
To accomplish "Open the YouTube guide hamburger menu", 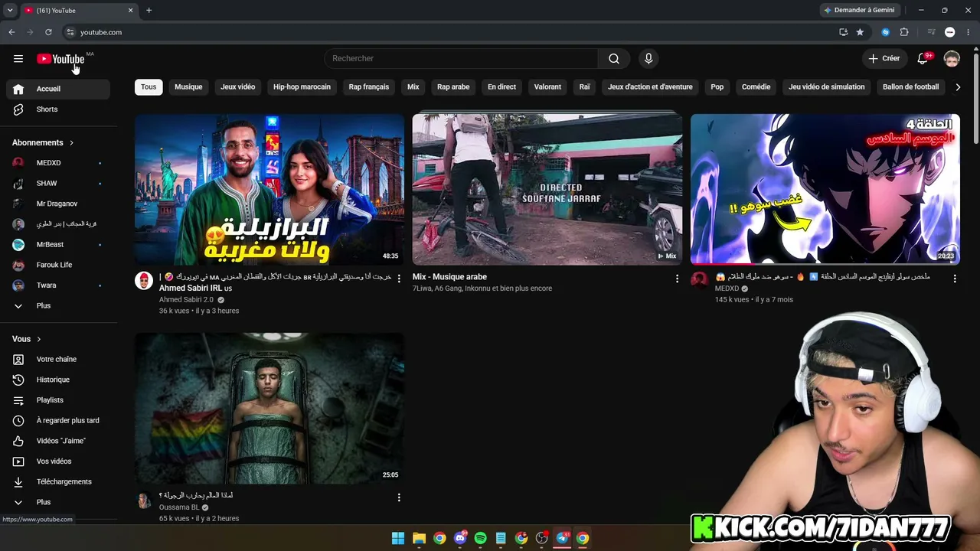I will [18, 59].
